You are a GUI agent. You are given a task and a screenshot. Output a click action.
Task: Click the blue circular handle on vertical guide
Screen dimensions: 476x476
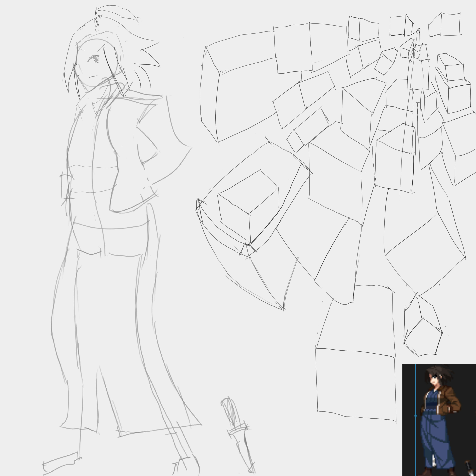point(416,416)
